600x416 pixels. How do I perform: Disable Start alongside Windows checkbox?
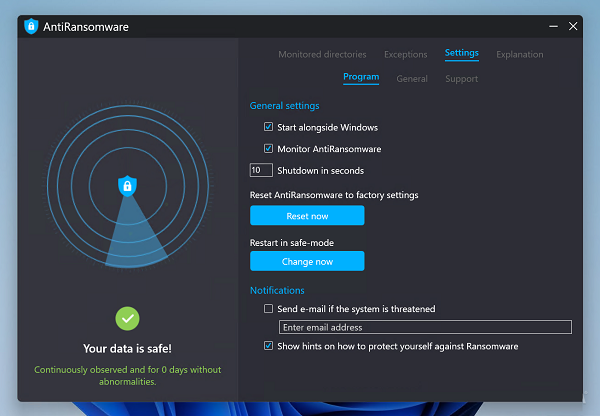(x=268, y=127)
